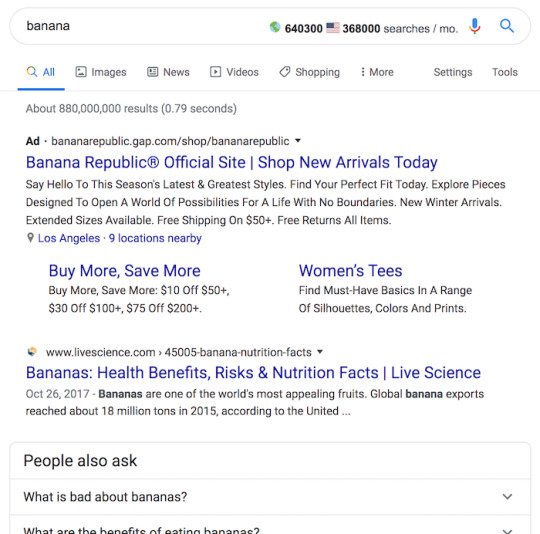Open the Banana Republic Official Site link
The width and height of the screenshot is (540, 534).
pos(231,162)
